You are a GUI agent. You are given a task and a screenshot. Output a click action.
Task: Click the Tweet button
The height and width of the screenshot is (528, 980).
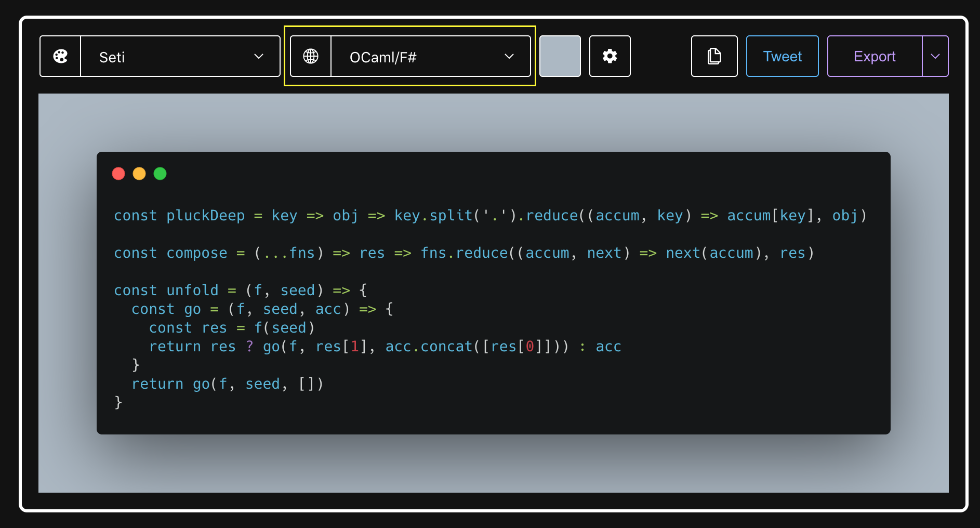[x=783, y=56]
